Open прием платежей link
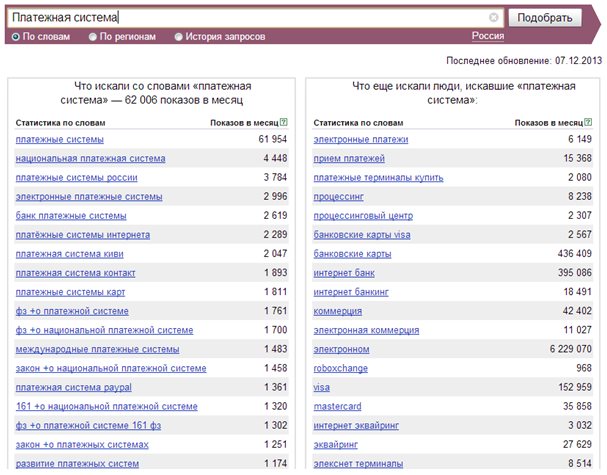 pos(349,158)
